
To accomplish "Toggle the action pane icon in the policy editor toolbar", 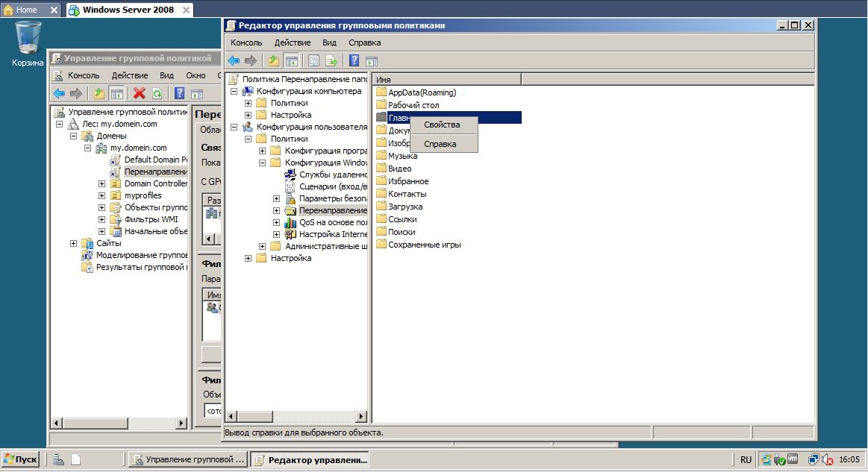I will [372, 61].
